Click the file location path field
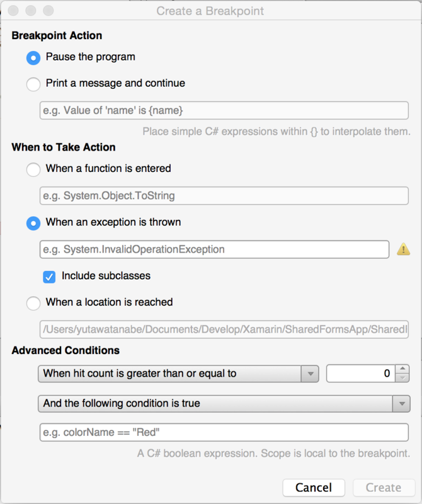The height and width of the screenshot is (504, 422). click(x=224, y=329)
